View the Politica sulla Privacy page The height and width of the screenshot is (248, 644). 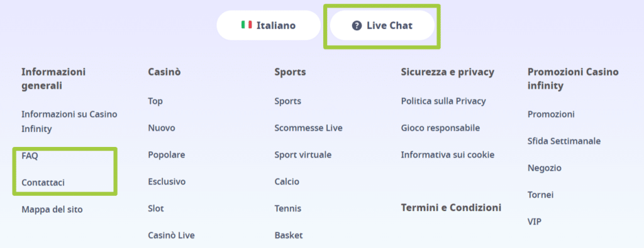[x=443, y=101]
